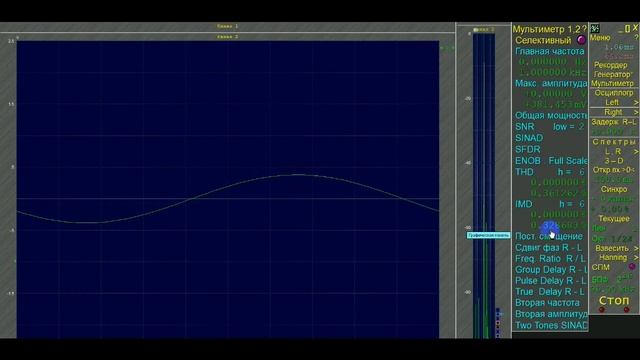
Task: Select the ENOB Full Scale row
Action: (x=551, y=161)
